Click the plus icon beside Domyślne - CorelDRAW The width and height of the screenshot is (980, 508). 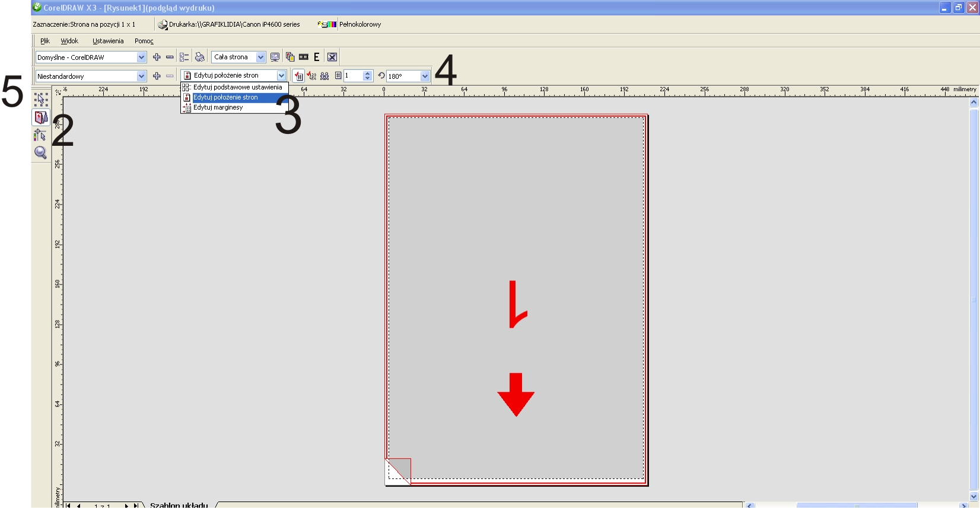157,57
